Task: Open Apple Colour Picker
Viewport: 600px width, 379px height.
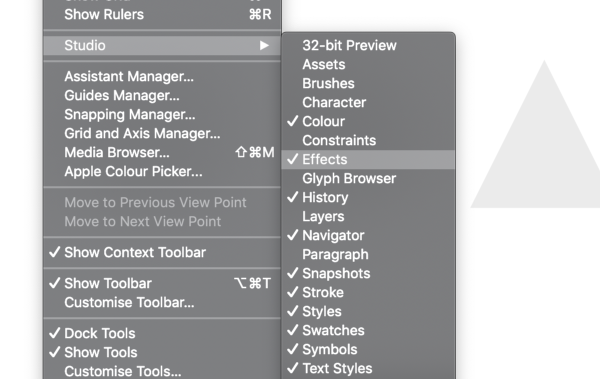Action: [162, 172]
